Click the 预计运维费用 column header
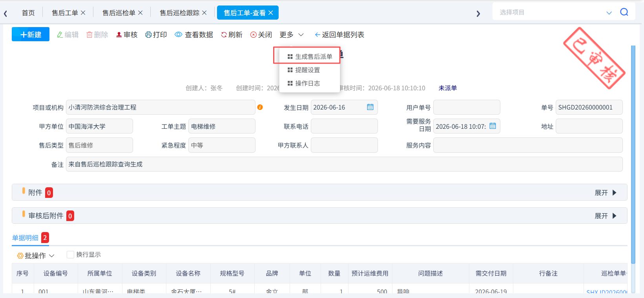The height and width of the screenshot is (298, 644). (x=370, y=273)
